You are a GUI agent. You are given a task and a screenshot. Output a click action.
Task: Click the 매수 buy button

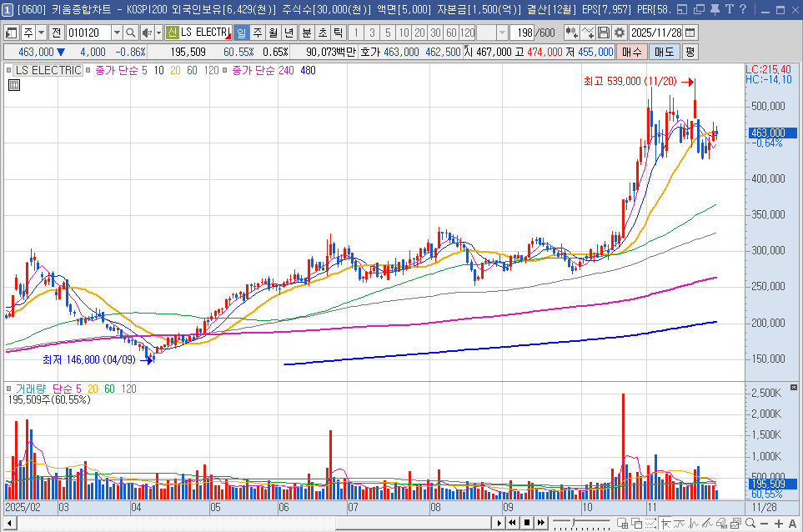tap(631, 52)
